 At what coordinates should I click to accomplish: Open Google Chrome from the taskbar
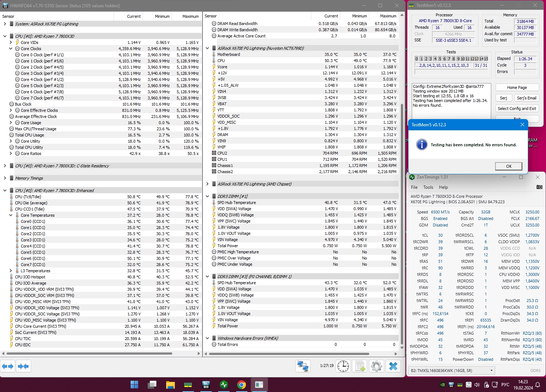pos(242,384)
